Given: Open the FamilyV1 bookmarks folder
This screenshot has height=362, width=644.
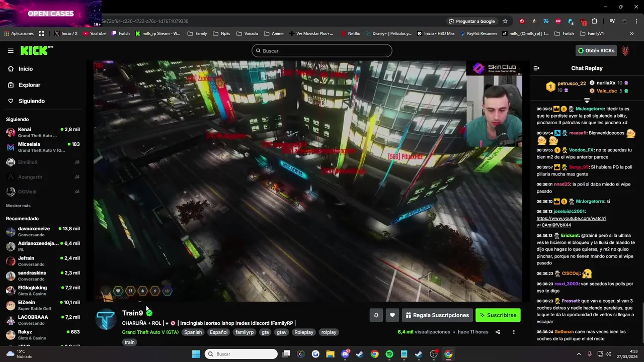Looking at the screenshot, I should (x=592, y=34).
